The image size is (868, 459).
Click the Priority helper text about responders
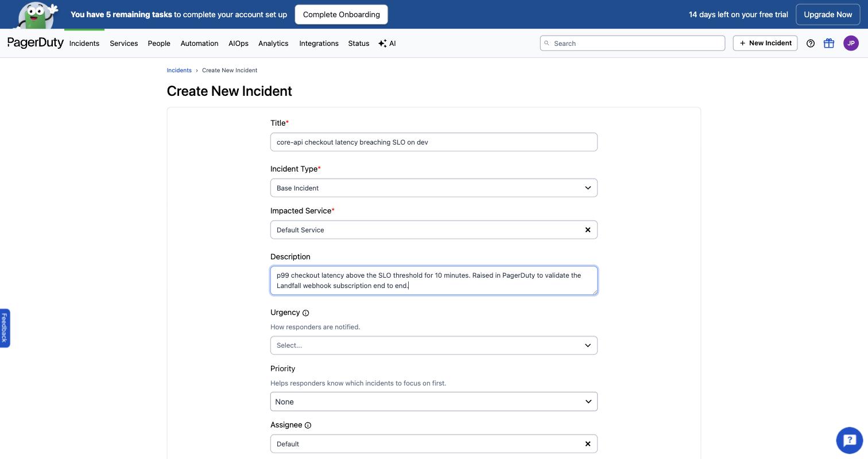click(x=358, y=383)
